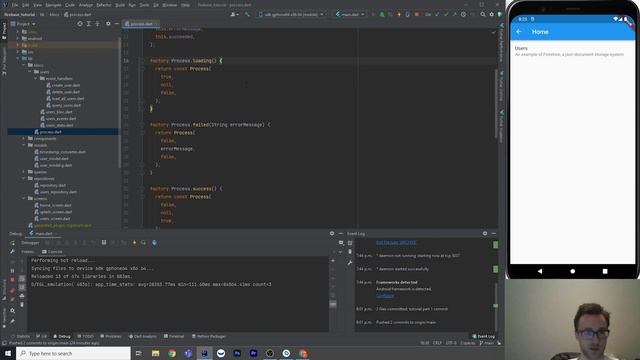Open the Code menu
The width and height of the screenshot is (640, 360).
tap(70, 5)
